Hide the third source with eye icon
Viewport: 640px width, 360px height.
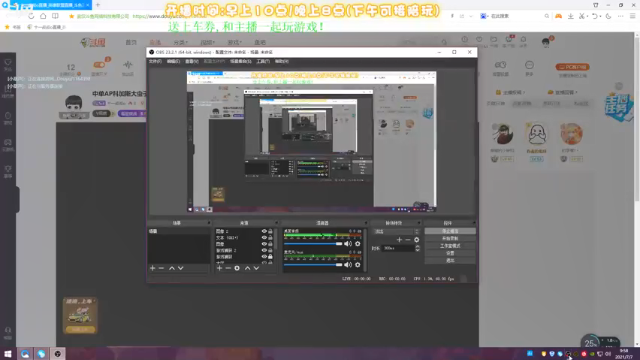point(264,244)
